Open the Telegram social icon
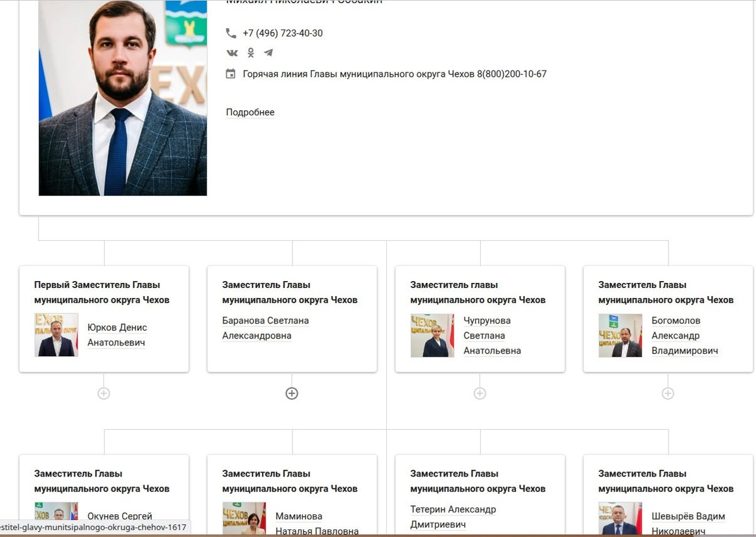756x537 pixels. (268, 53)
